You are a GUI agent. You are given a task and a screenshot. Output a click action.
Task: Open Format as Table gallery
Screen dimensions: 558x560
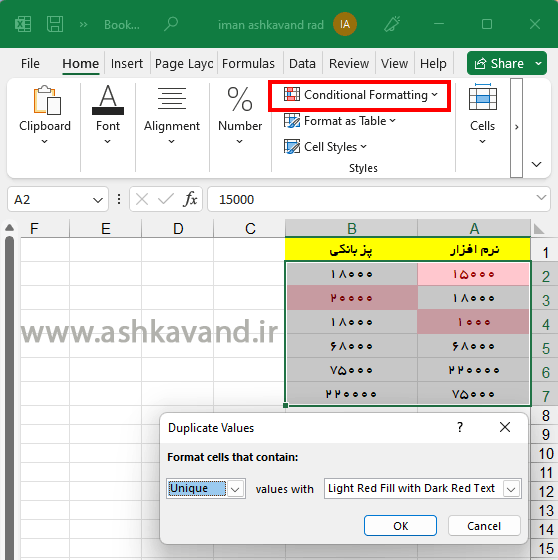click(340, 121)
